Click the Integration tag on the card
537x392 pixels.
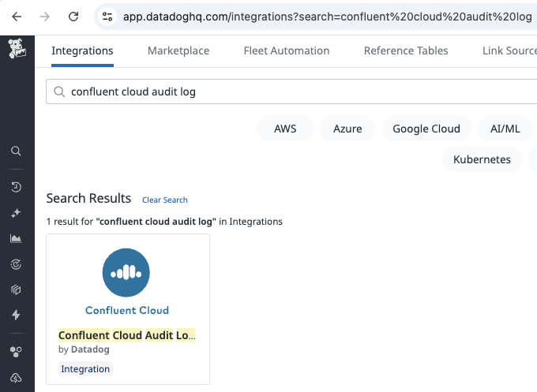pyautogui.click(x=85, y=369)
